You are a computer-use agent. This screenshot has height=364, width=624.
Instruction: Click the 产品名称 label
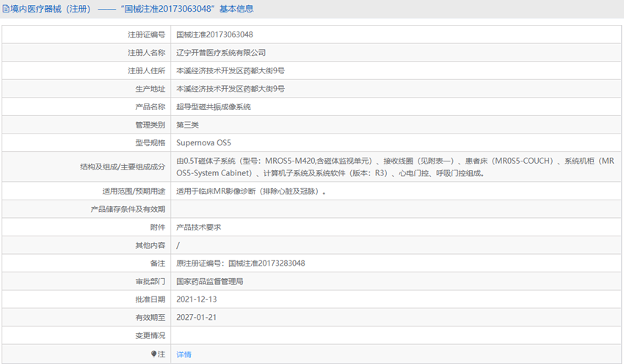coord(150,106)
